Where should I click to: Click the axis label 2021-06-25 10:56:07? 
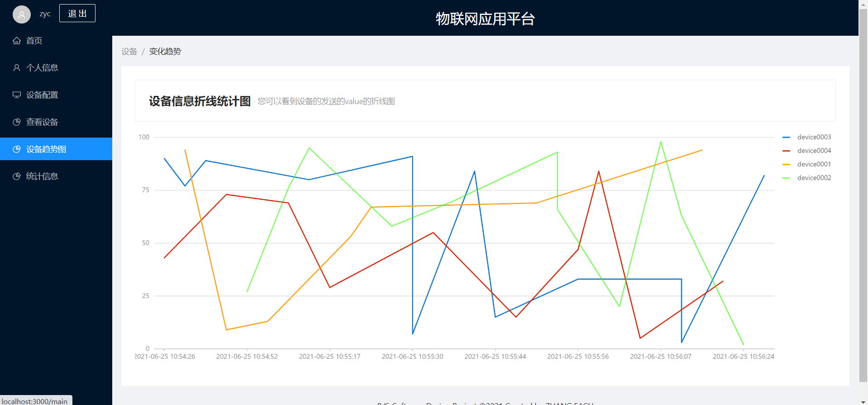tap(661, 357)
